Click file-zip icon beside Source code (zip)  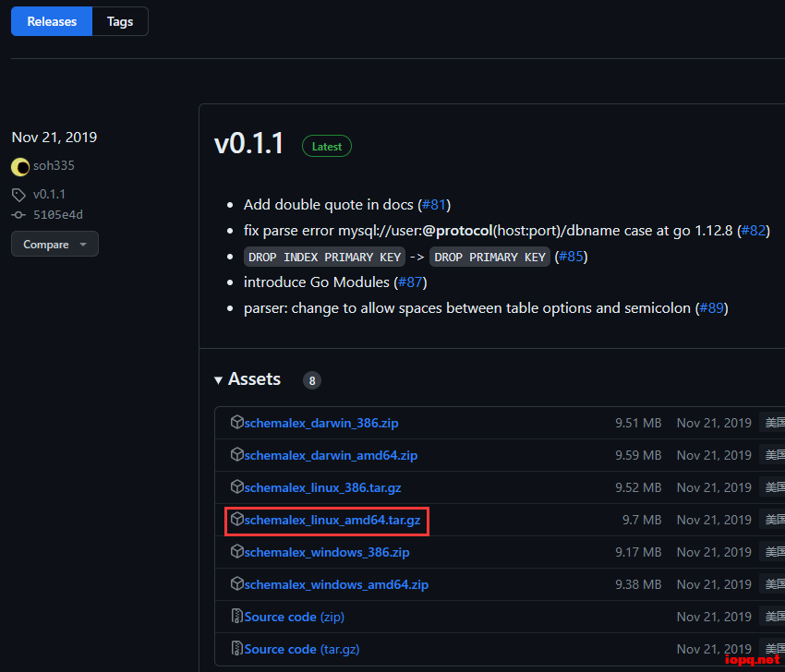(x=237, y=617)
